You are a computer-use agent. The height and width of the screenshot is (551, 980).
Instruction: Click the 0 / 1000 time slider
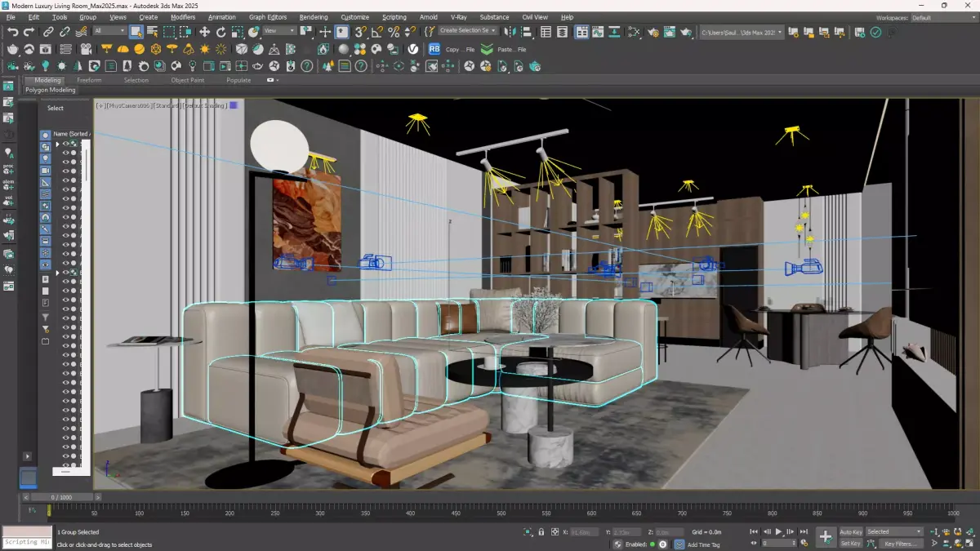[61, 497]
